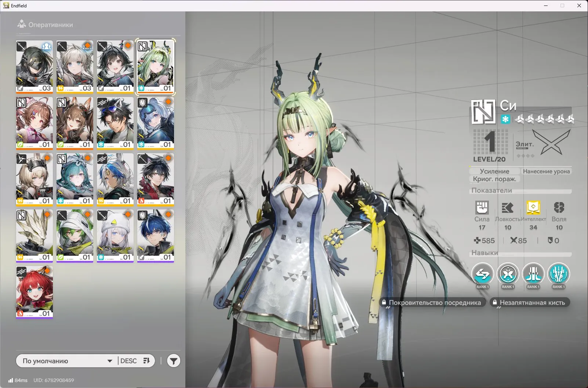Screen dimensions: 588x388
Task: Select operator with sunglasses on head
Action: 115,123
